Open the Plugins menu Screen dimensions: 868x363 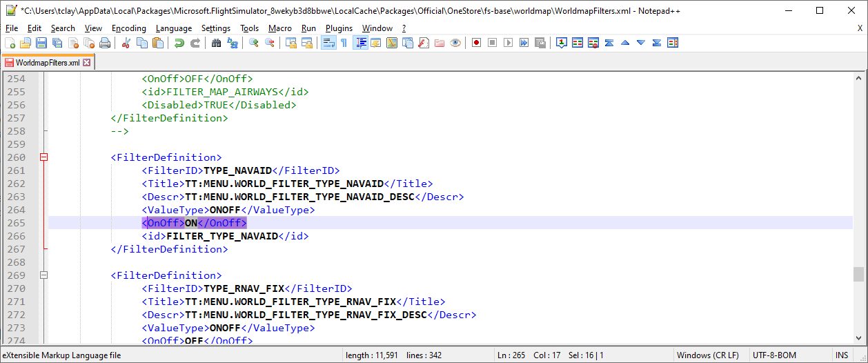point(339,28)
